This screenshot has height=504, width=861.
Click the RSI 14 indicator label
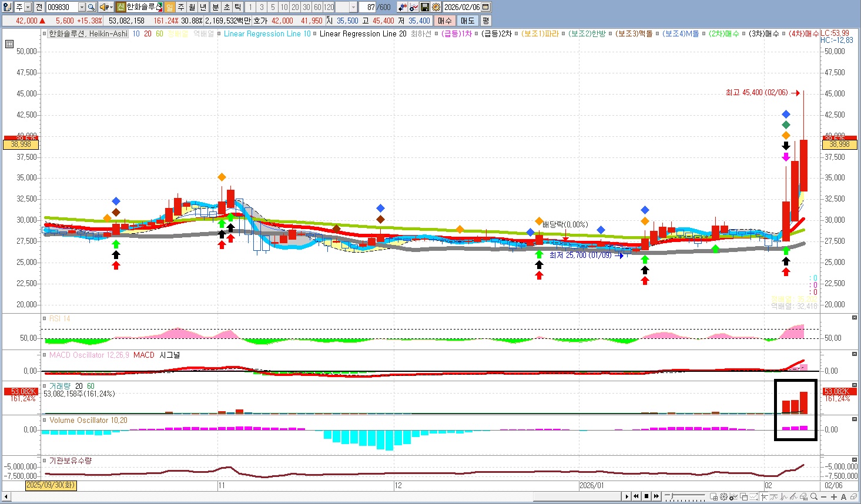(59, 318)
